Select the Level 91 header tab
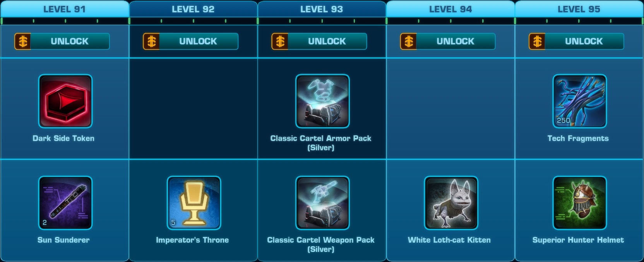The height and width of the screenshot is (262, 644). pyautogui.click(x=65, y=9)
